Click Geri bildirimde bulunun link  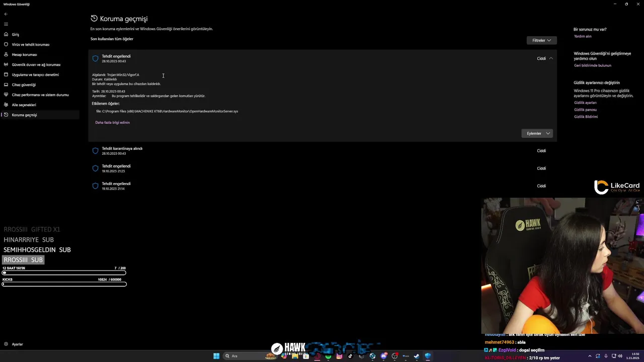[593, 65]
